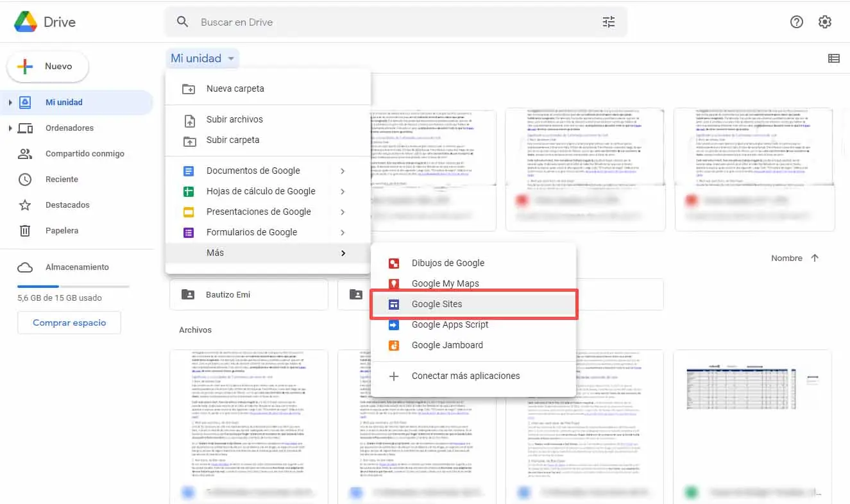Expand the Más submenu arrow
850x504 pixels.
click(x=343, y=253)
